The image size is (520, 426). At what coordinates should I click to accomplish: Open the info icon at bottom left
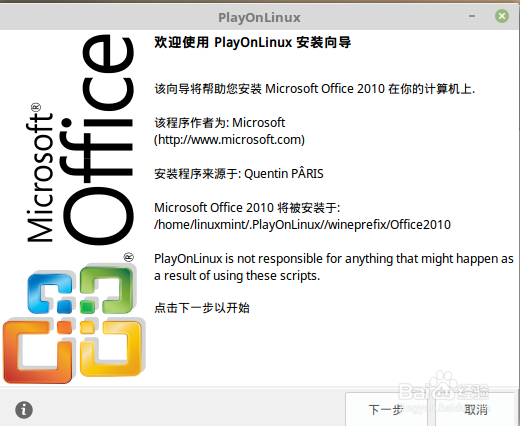pos(24,409)
